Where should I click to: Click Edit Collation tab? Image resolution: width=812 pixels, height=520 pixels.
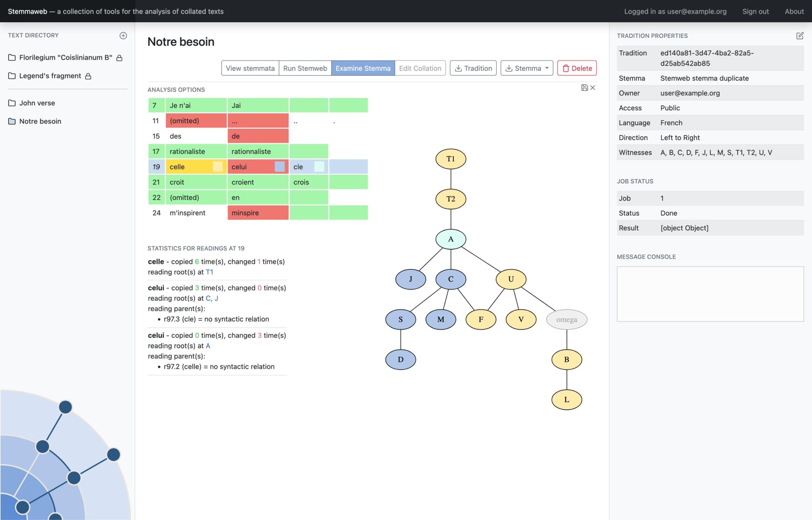pos(420,68)
